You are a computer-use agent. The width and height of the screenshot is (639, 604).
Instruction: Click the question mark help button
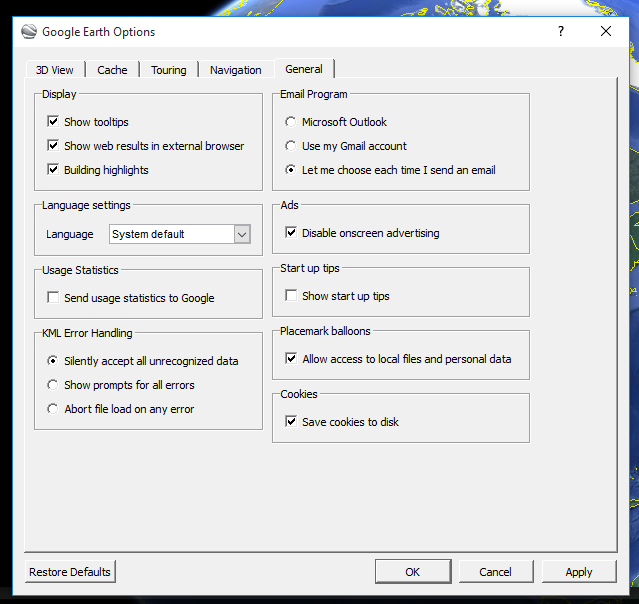pos(561,31)
